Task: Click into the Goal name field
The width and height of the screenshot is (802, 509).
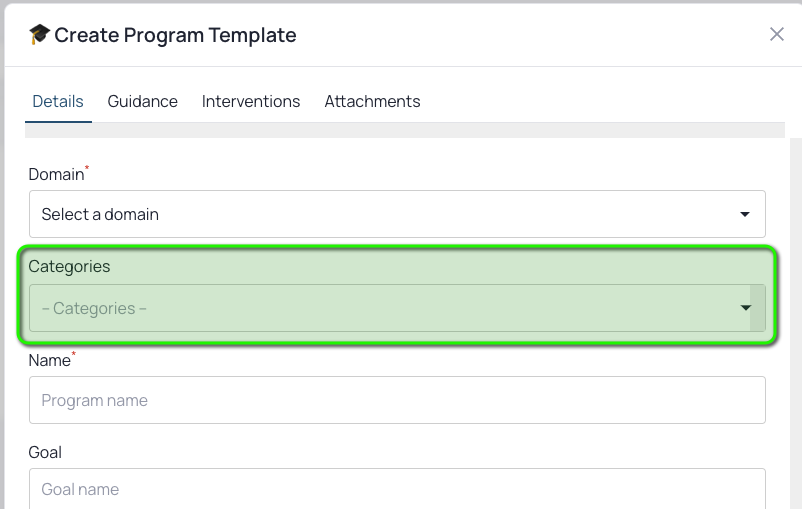Action: pyautogui.click(x=397, y=489)
